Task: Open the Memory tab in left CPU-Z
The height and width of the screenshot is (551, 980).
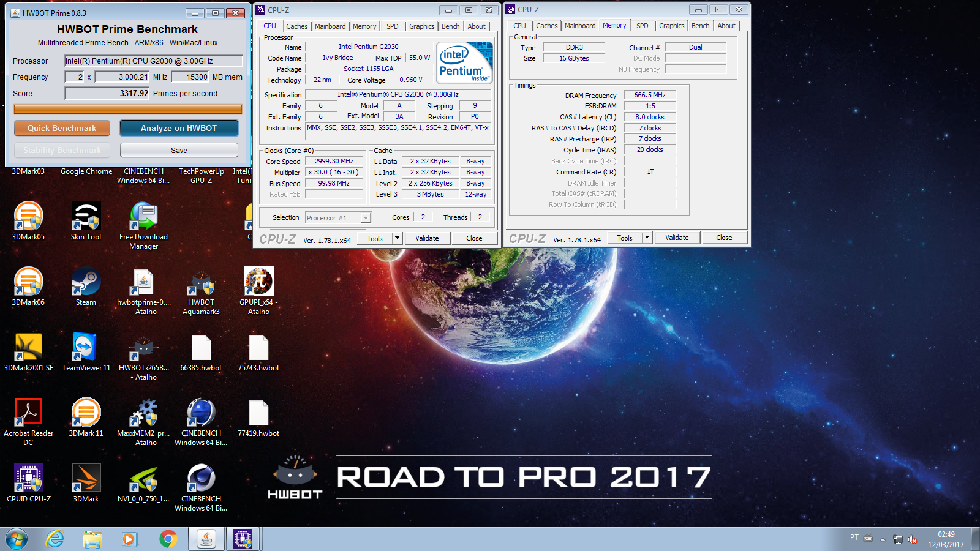Action: pos(364,26)
